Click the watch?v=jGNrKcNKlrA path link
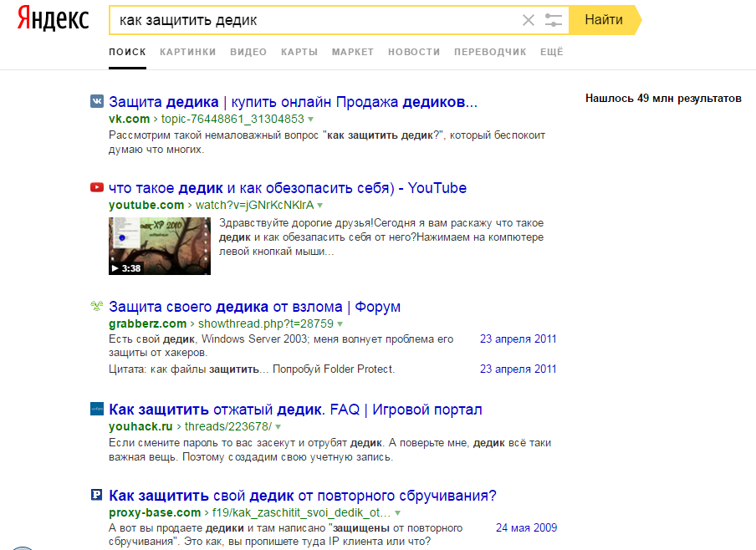The height and width of the screenshot is (550, 756). [x=254, y=205]
